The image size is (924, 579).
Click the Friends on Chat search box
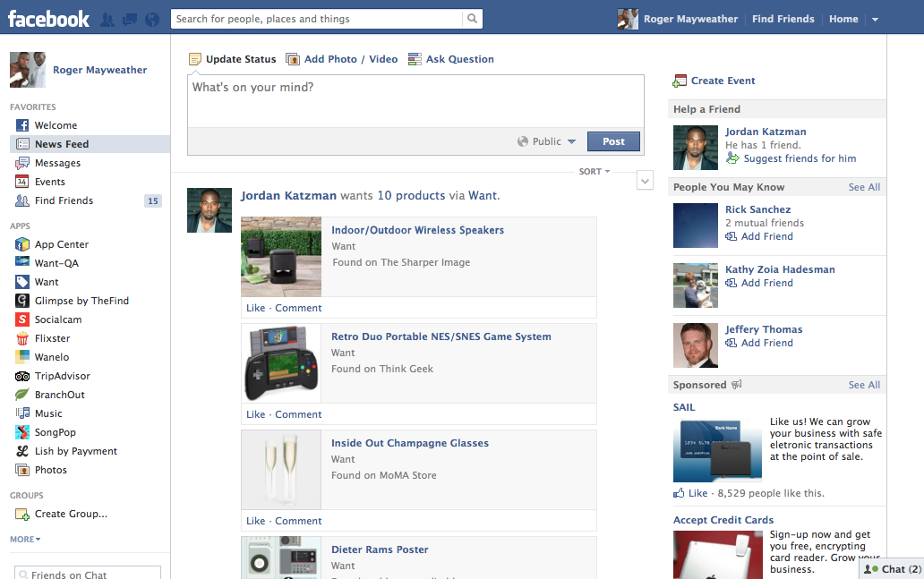click(88, 573)
